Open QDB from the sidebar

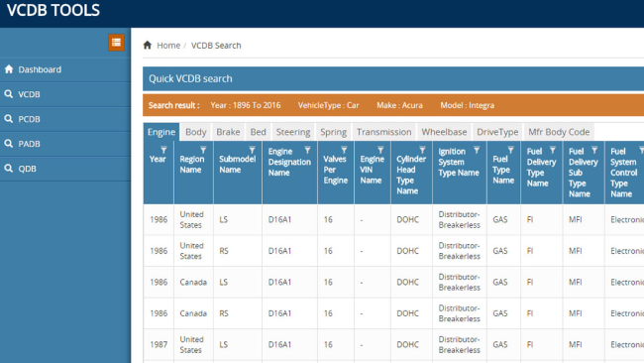tap(65, 169)
